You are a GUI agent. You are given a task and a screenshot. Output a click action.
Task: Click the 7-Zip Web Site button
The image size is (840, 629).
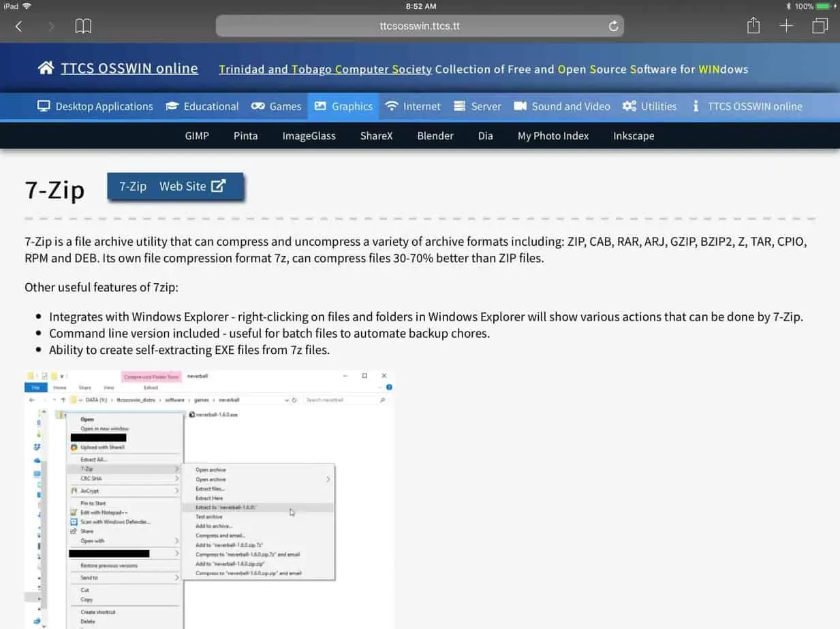[x=175, y=187]
